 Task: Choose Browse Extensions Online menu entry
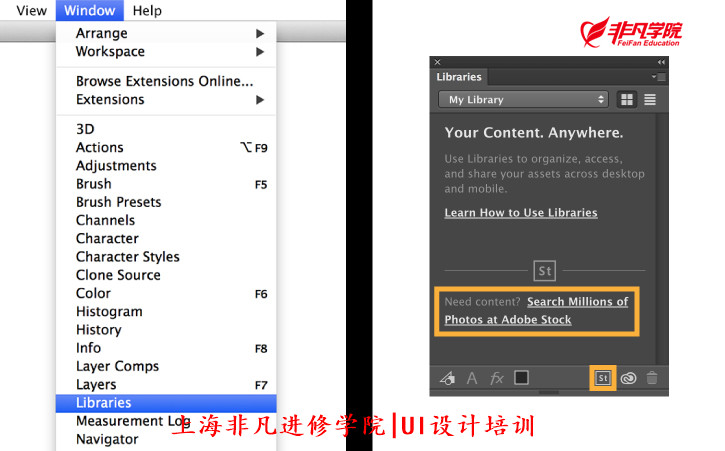pyautogui.click(x=166, y=81)
